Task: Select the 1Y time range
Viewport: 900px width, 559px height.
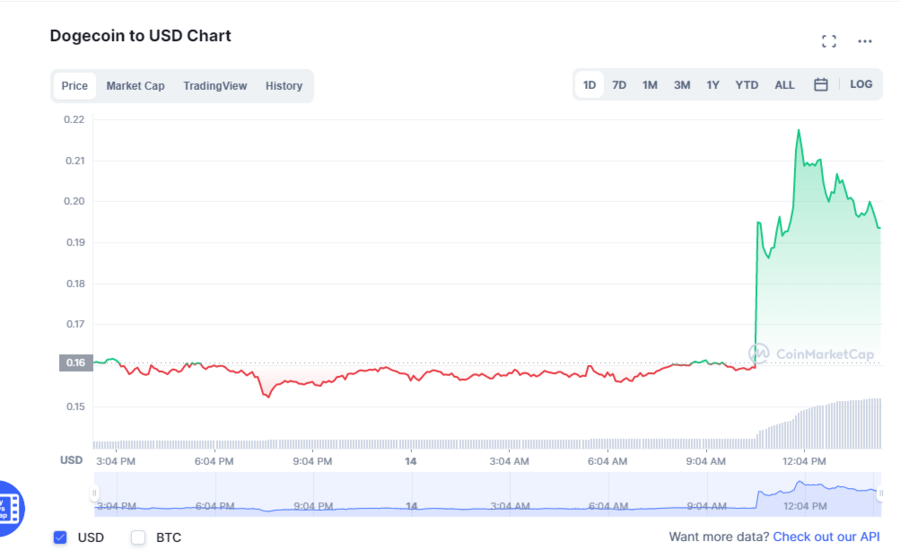Action: click(713, 85)
